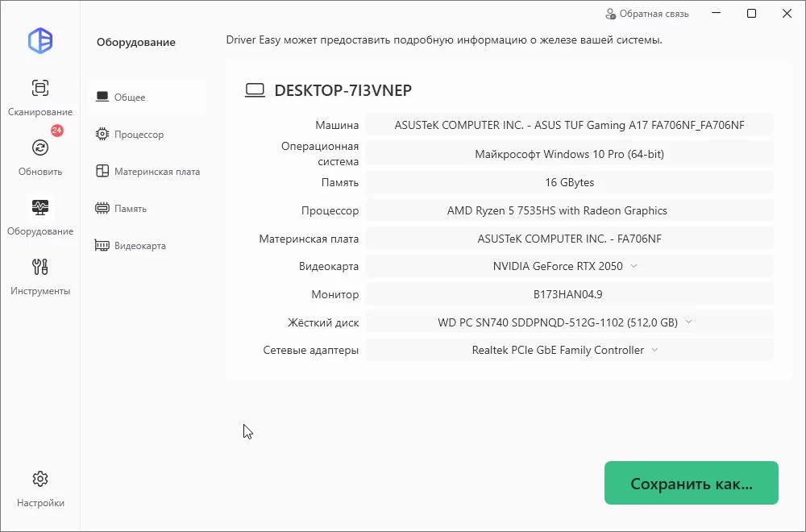Screen dimensions: 806x532
Task: Click the Сохранить как... button
Action: pyautogui.click(x=692, y=483)
